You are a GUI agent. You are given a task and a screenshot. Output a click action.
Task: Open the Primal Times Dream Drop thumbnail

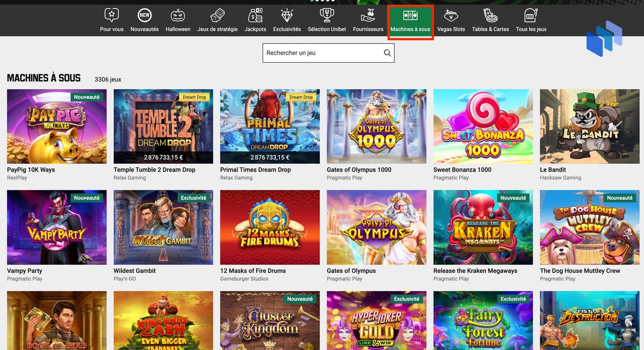click(270, 126)
